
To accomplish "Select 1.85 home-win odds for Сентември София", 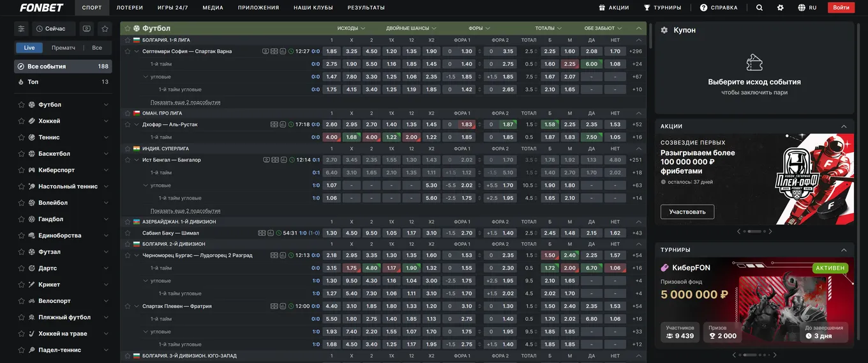I will click(331, 51).
